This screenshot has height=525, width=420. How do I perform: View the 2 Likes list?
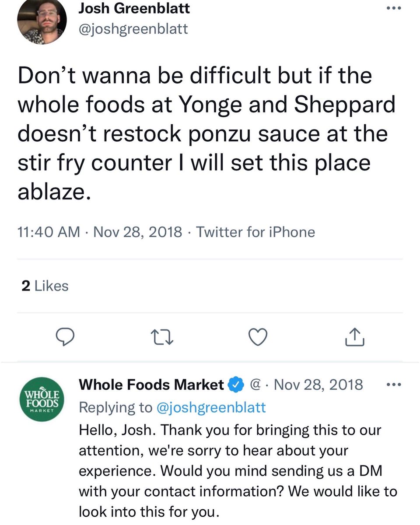tap(45, 286)
